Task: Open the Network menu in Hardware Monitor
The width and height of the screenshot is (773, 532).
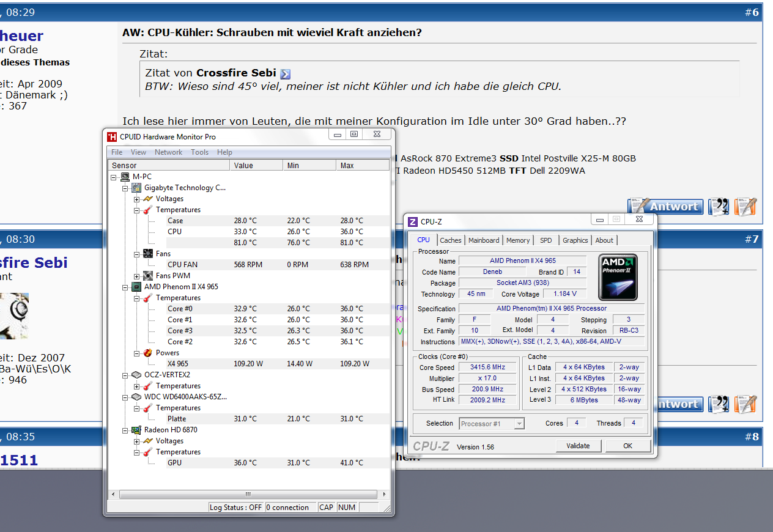Action: click(169, 152)
